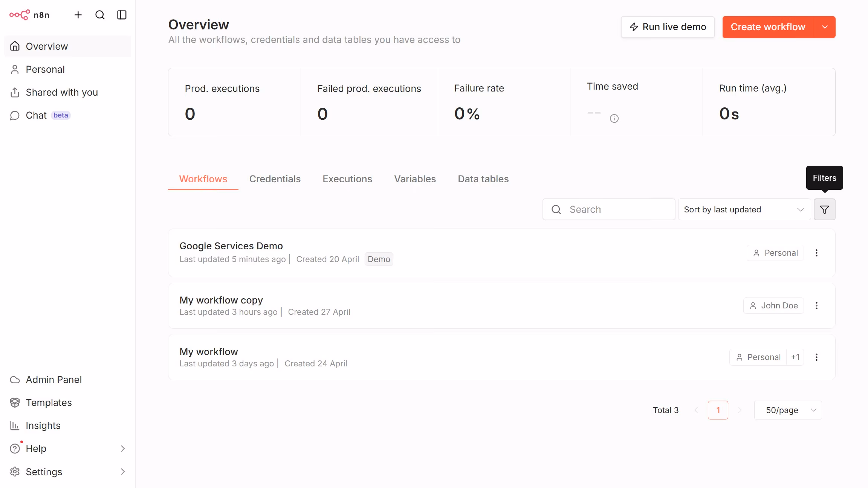
Task: Open Chat beta
Action: pos(68,115)
